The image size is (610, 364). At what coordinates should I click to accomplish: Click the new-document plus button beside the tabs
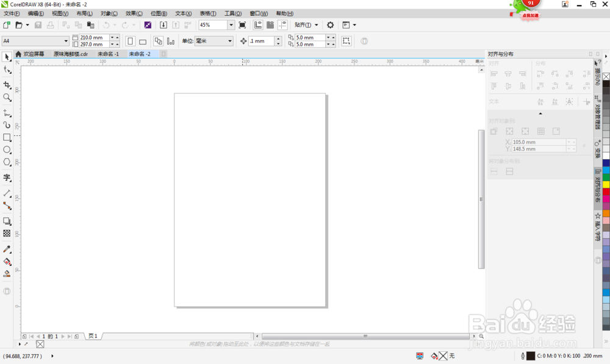click(x=163, y=54)
